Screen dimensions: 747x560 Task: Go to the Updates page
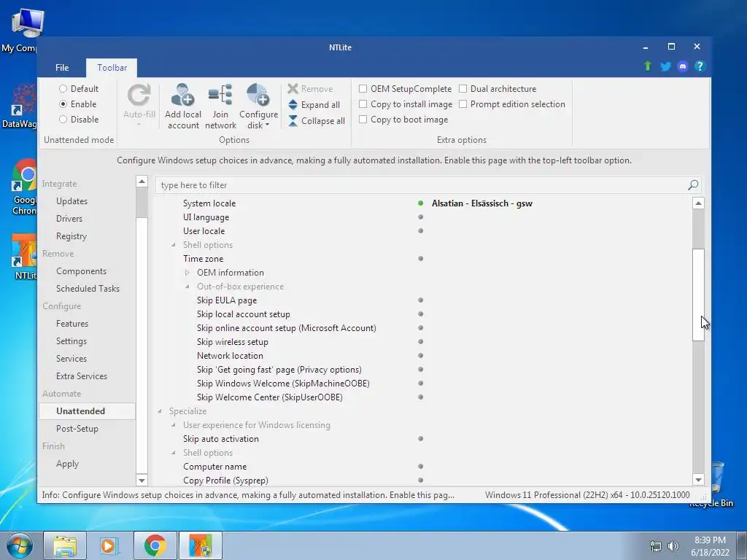click(x=72, y=201)
